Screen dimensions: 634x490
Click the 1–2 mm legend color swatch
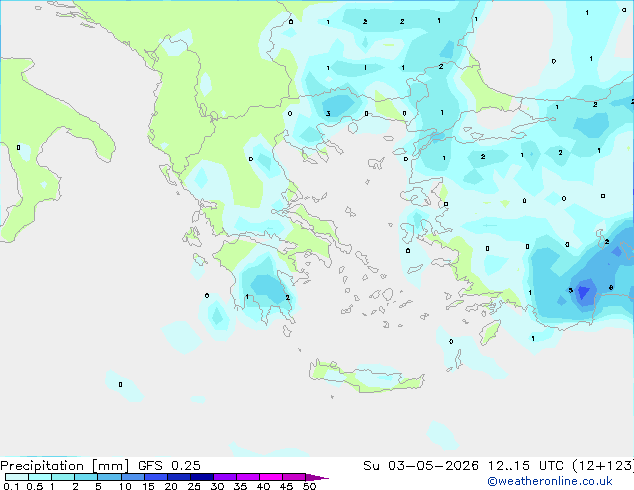[x=63, y=477]
